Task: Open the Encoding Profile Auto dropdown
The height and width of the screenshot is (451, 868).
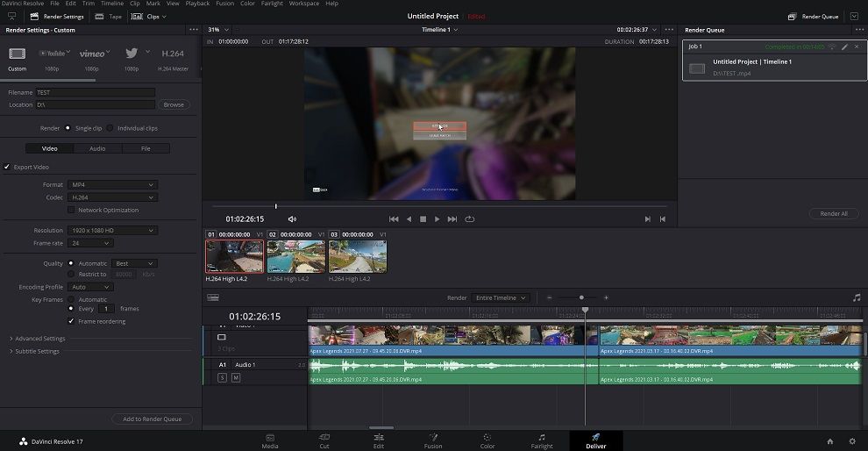Action: (91, 287)
